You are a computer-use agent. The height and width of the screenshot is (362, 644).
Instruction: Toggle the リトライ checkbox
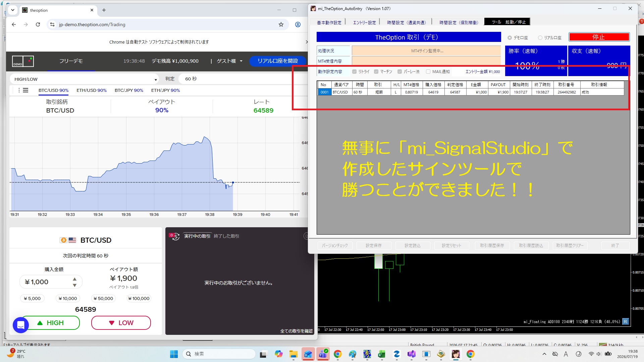click(355, 71)
